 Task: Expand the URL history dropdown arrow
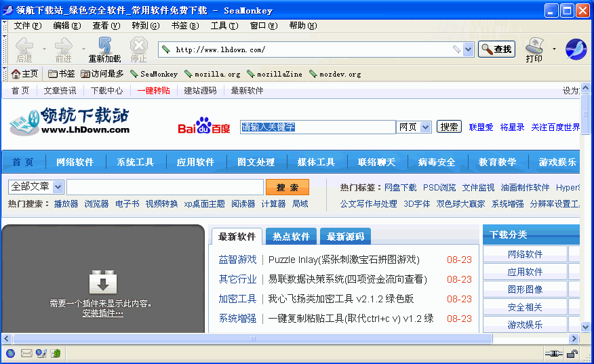point(469,49)
